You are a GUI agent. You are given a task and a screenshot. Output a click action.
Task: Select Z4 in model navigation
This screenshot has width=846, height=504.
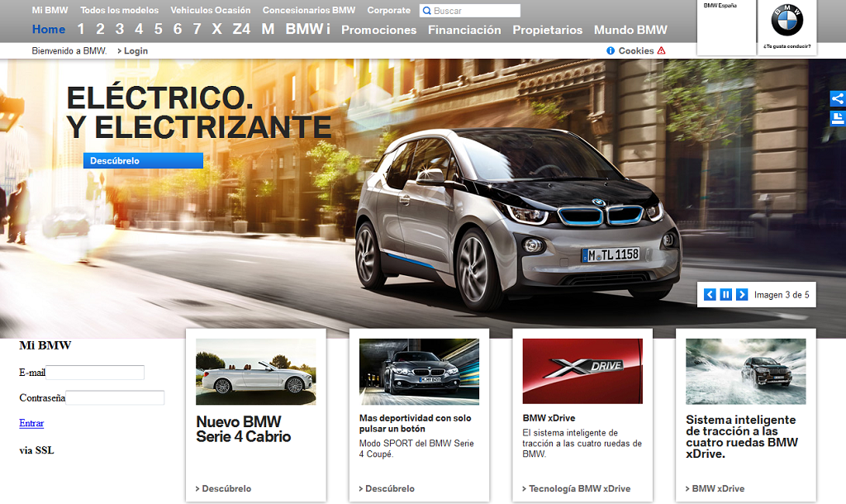tap(242, 29)
